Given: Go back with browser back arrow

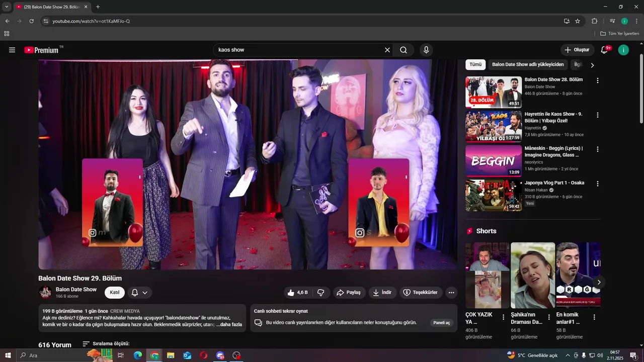Looking at the screenshot, I should point(7,21).
